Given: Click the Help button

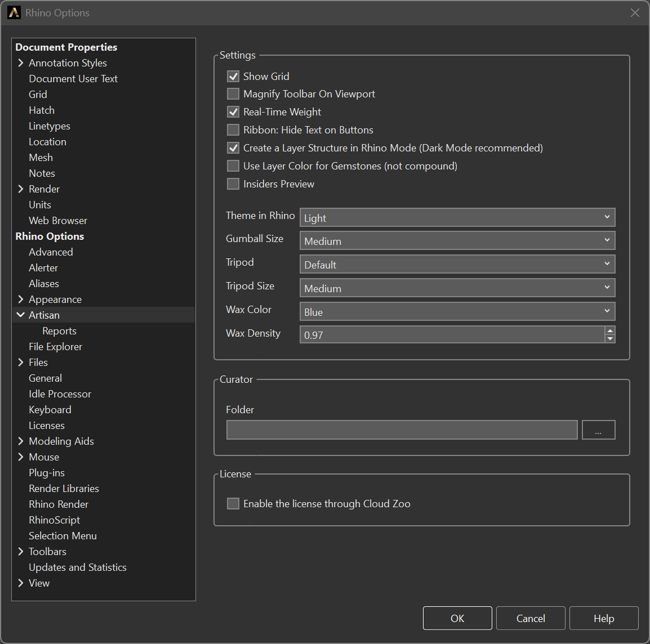Looking at the screenshot, I should (604, 618).
